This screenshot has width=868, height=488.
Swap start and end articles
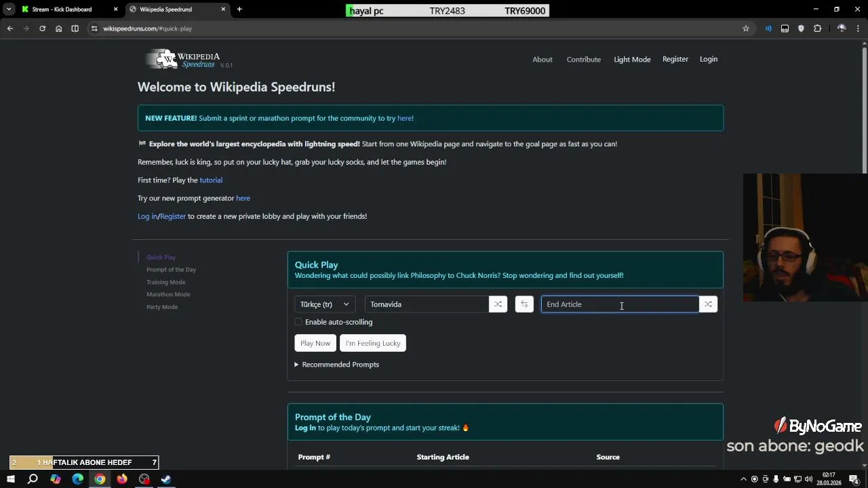click(x=524, y=304)
